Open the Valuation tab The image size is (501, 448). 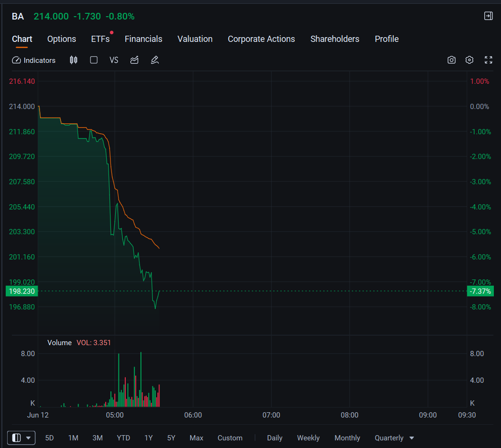[x=195, y=39]
